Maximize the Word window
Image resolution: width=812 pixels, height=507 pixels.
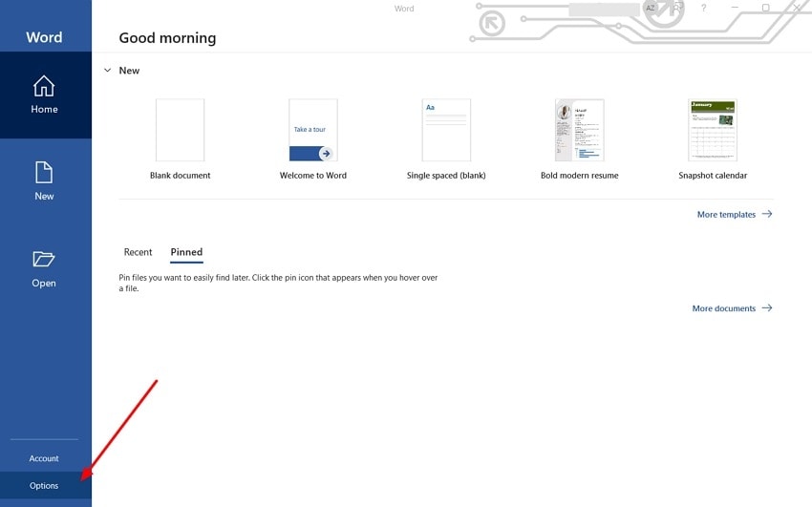pos(765,8)
